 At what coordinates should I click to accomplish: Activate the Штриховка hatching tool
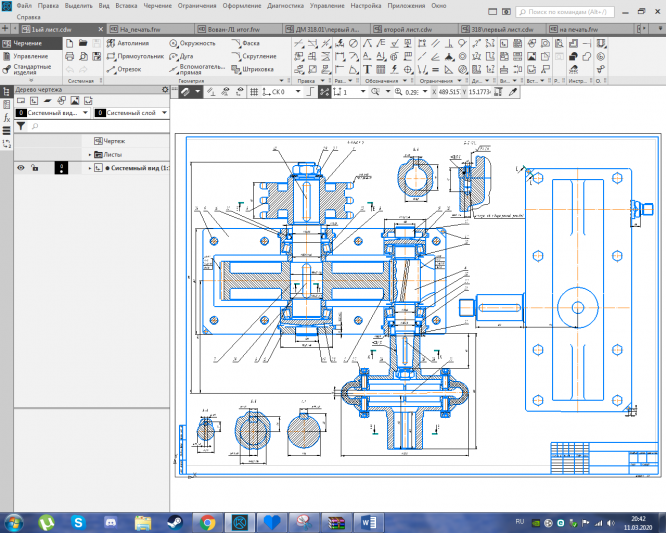click(256, 70)
